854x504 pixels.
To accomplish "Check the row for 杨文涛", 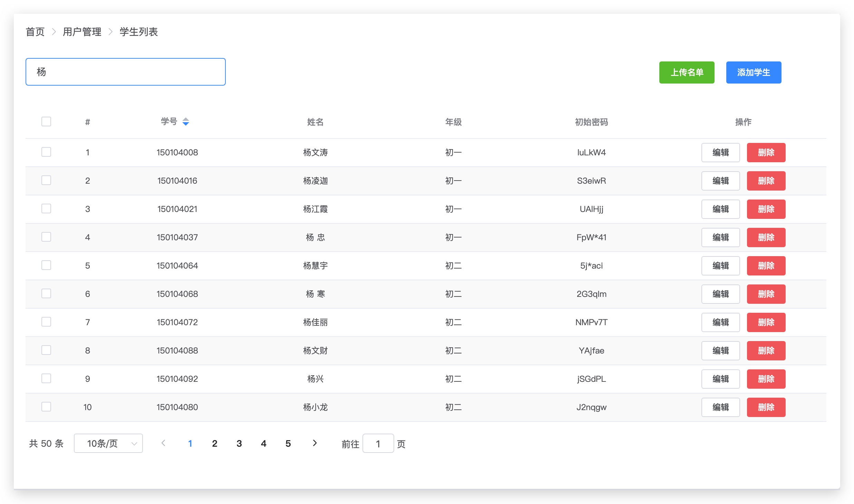I will pos(46,152).
